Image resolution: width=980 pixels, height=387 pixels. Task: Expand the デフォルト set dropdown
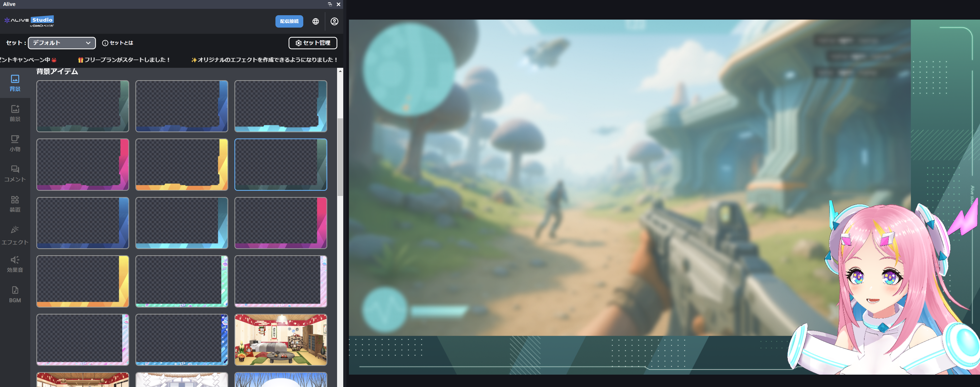pos(62,43)
